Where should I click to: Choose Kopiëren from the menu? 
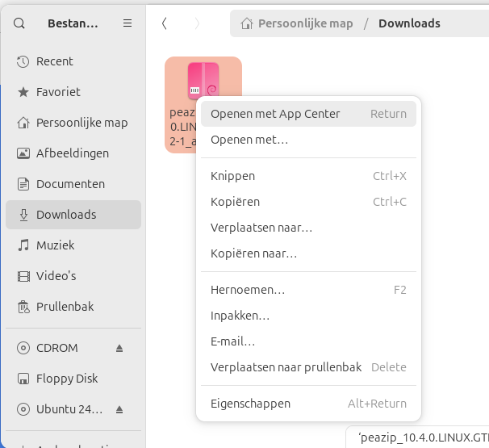(x=235, y=202)
